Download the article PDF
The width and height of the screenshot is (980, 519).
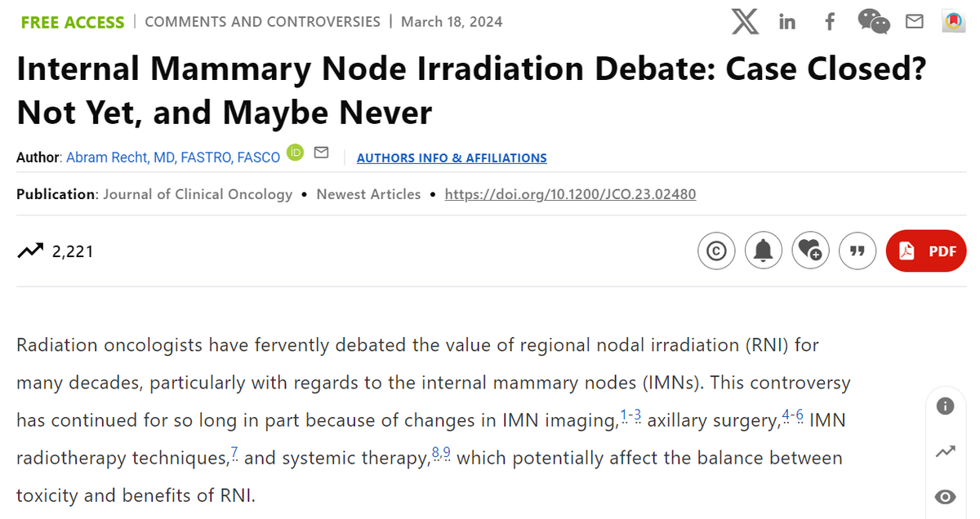pos(926,251)
